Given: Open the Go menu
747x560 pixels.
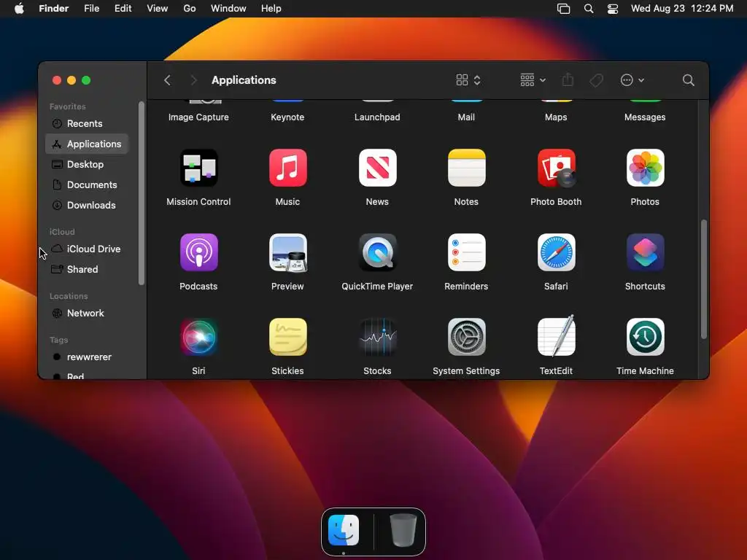Looking at the screenshot, I should pyautogui.click(x=190, y=9).
